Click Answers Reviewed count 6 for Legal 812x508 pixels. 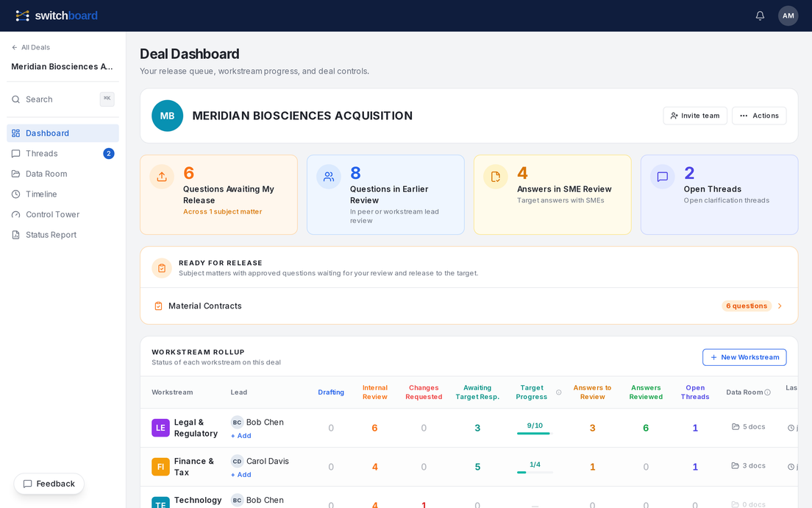tap(646, 428)
